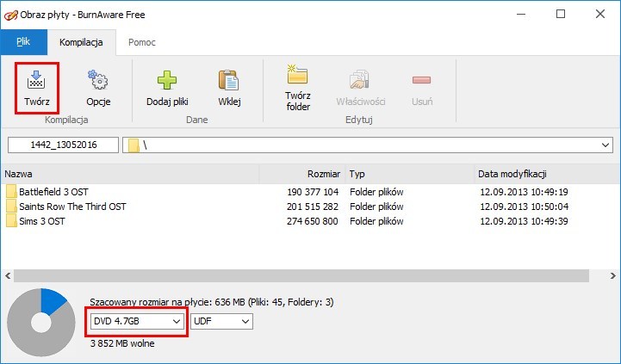Viewport: 621px width, 364px height.
Task: Sort by the Rozmiar column header
Action: 302,174
